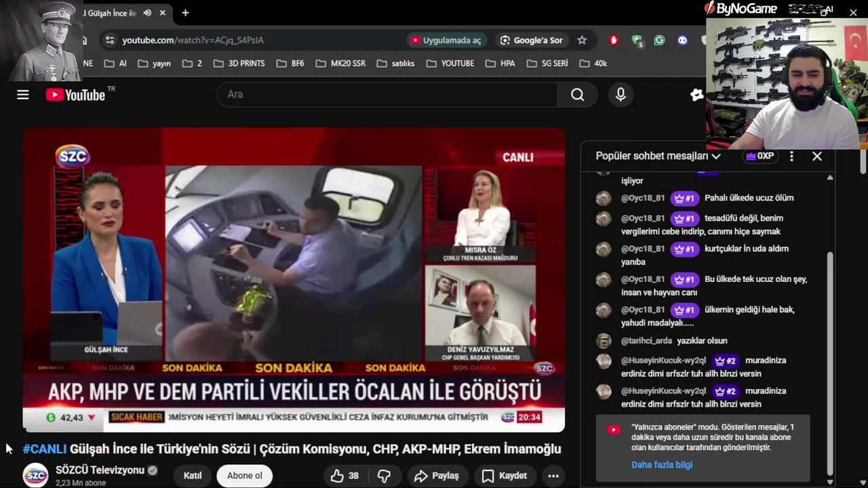Open the green shield extension with badge 5

coord(637,41)
